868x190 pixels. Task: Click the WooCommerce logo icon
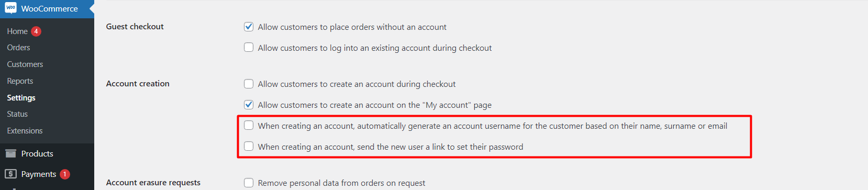click(x=10, y=8)
